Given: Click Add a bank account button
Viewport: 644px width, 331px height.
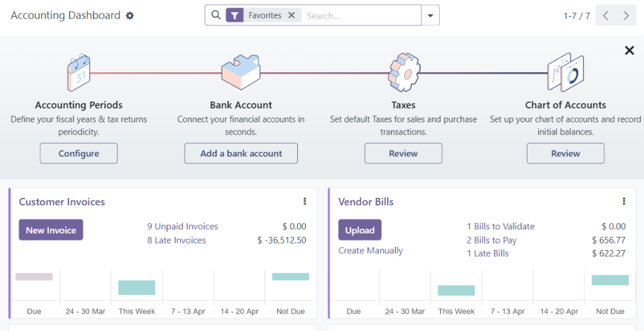Looking at the screenshot, I should click(x=241, y=153).
